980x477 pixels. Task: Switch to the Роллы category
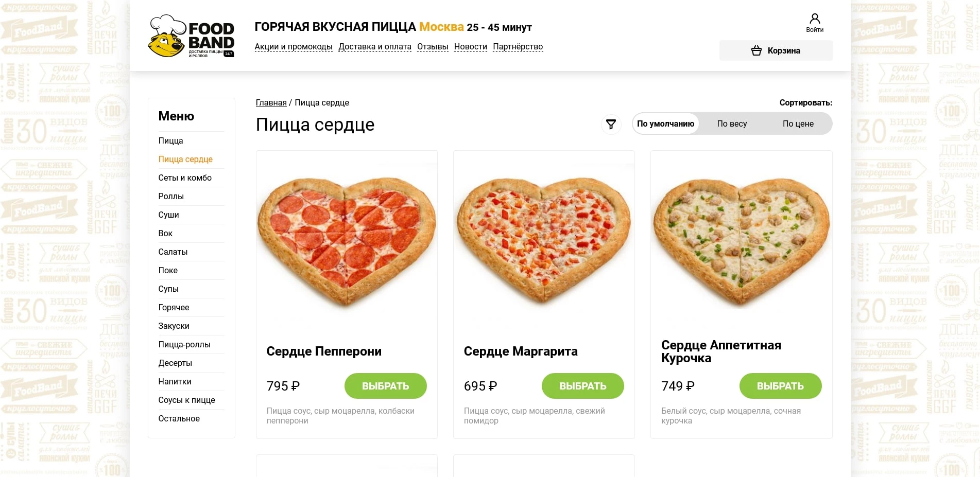click(x=170, y=196)
